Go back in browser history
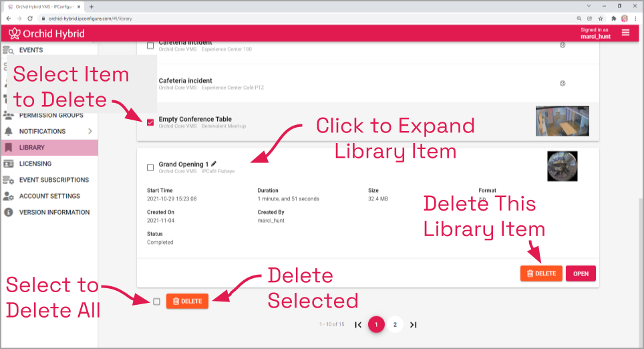Image resolution: width=644 pixels, height=349 pixels. [9, 19]
